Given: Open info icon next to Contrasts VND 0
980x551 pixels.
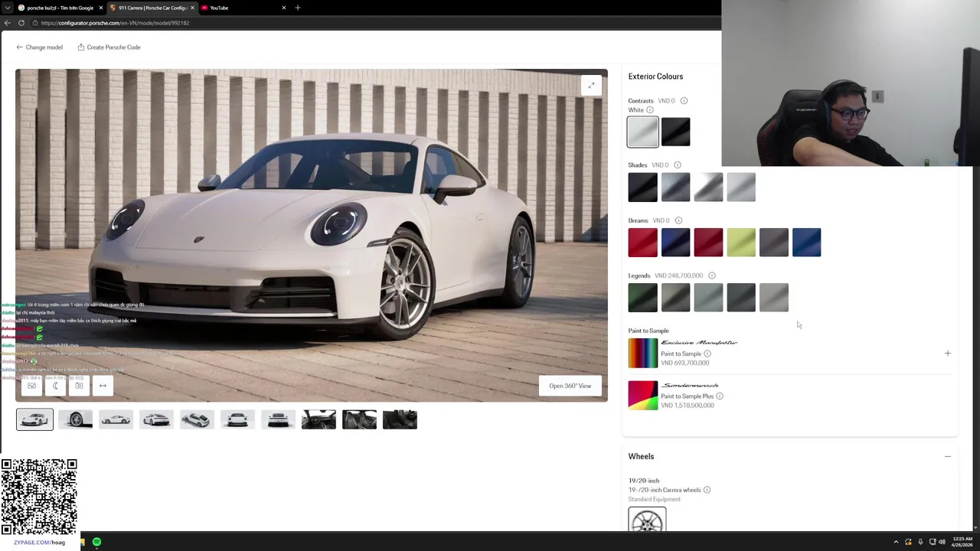Looking at the screenshot, I should pos(684,101).
